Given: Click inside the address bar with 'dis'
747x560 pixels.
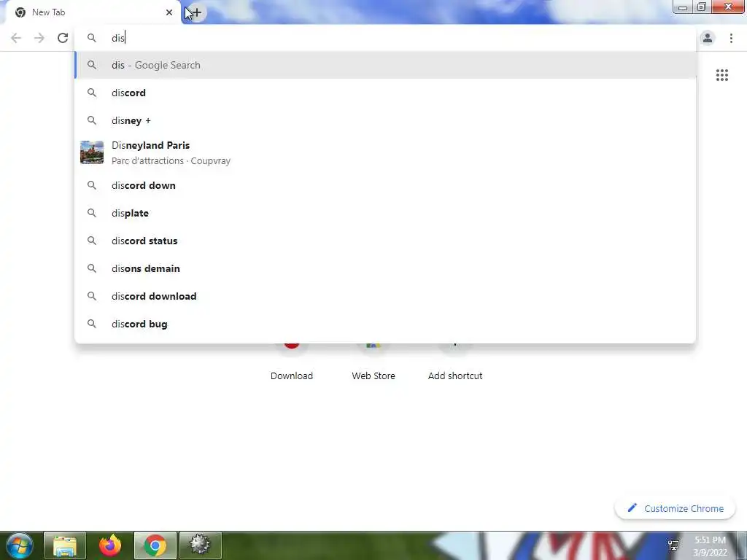Looking at the screenshot, I should [385, 38].
